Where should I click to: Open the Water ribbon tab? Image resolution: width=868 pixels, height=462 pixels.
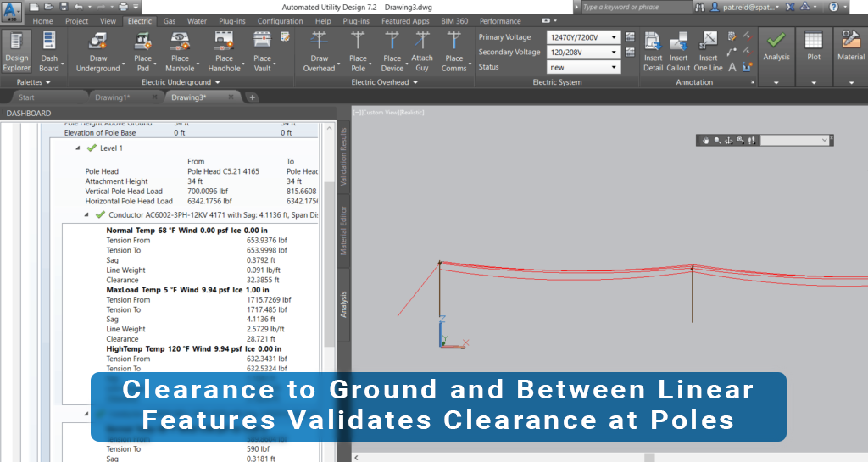click(x=197, y=21)
